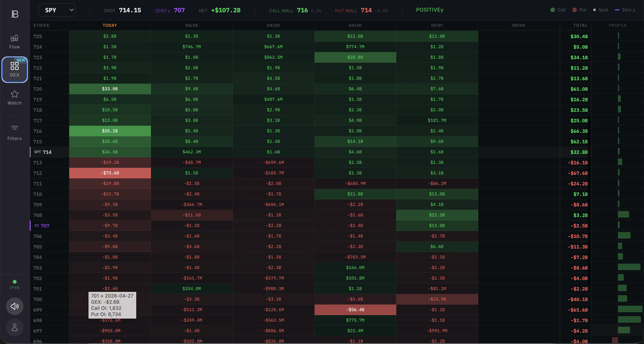
Task: Click the $22.3B cell at strike 708
Action: (437, 215)
